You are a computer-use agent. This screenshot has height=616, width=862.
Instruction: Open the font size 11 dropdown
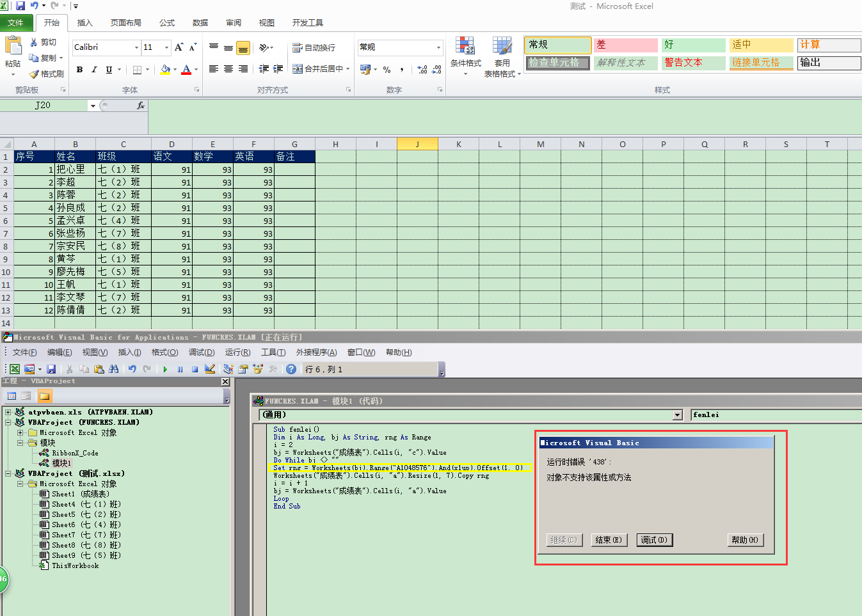[167, 47]
